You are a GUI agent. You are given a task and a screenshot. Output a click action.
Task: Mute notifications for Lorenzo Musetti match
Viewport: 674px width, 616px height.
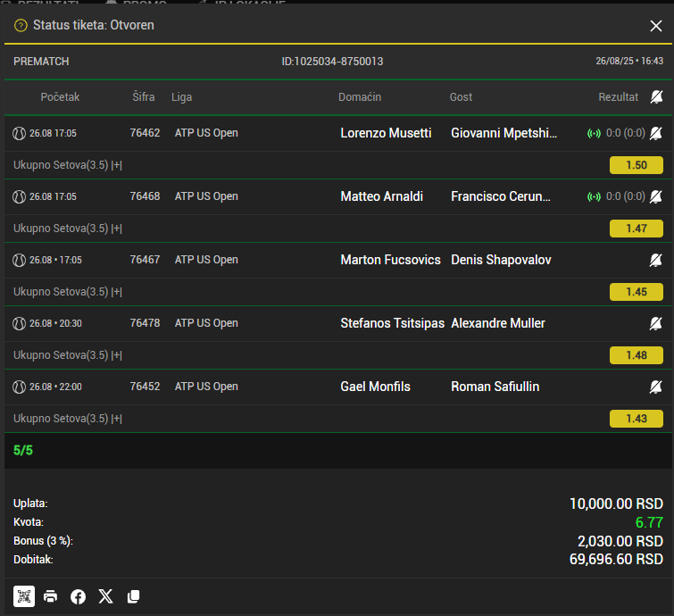[x=655, y=133]
